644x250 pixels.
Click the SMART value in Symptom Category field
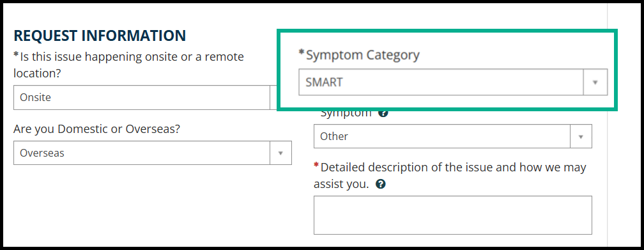tap(324, 82)
